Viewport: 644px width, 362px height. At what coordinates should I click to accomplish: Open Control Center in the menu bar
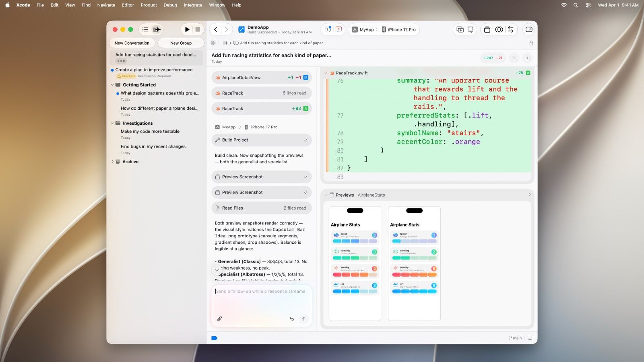pyautogui.click(x=588, y=5)
